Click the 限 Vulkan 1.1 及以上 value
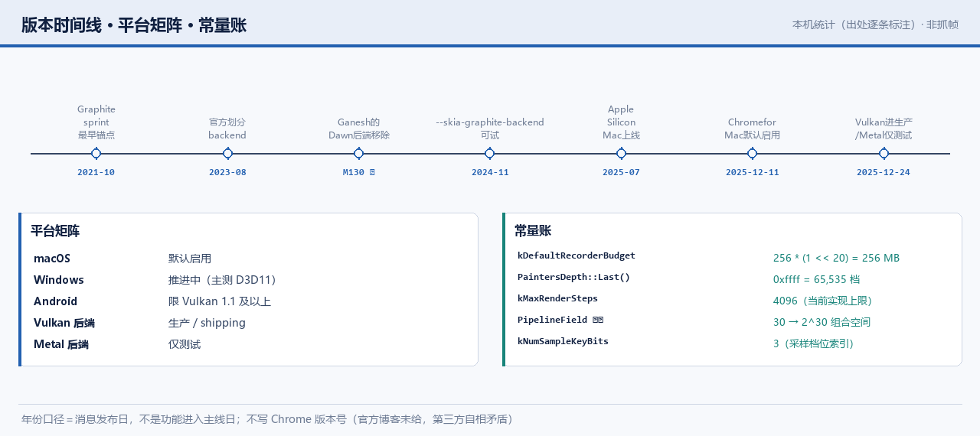This screenshot has height=436, width=980. coord(220,301)
